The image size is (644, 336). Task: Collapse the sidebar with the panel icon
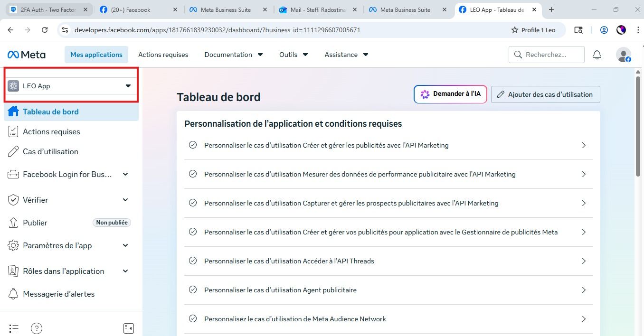128,328
